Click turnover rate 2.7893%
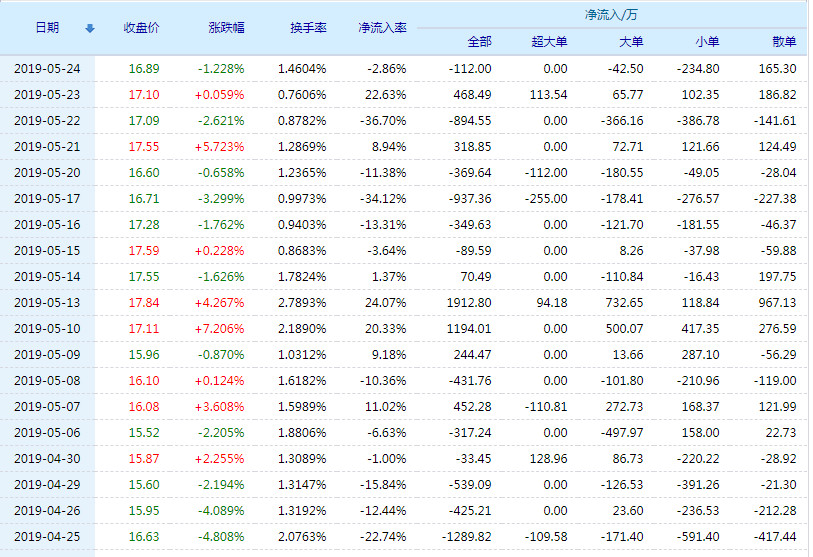This screenshot has width=813, height=557. (302, 302)
